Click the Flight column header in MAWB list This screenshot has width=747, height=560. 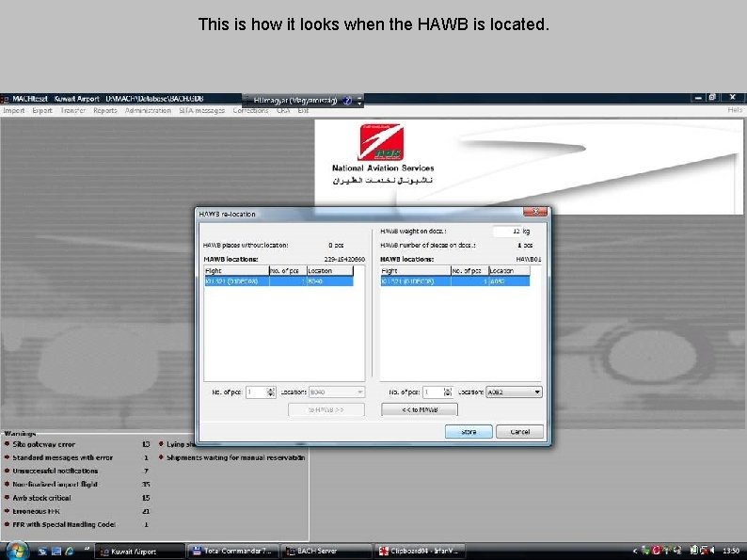(237, 271)
